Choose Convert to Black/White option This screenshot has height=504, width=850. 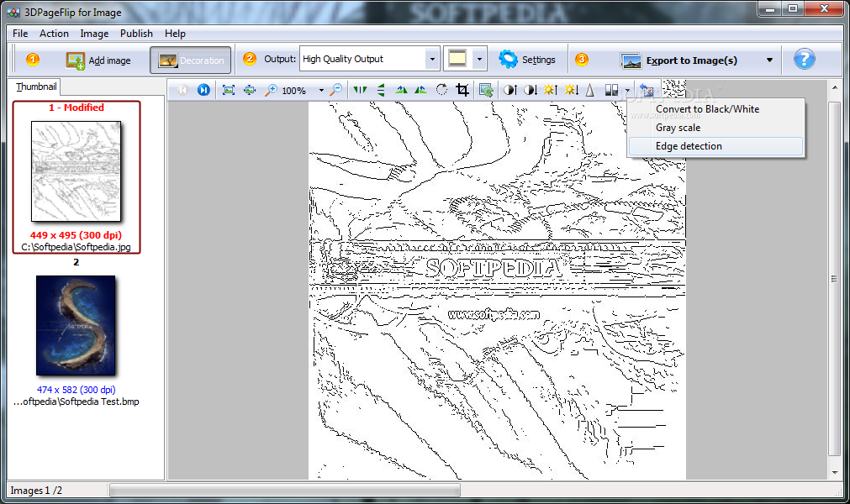[715, 109]
